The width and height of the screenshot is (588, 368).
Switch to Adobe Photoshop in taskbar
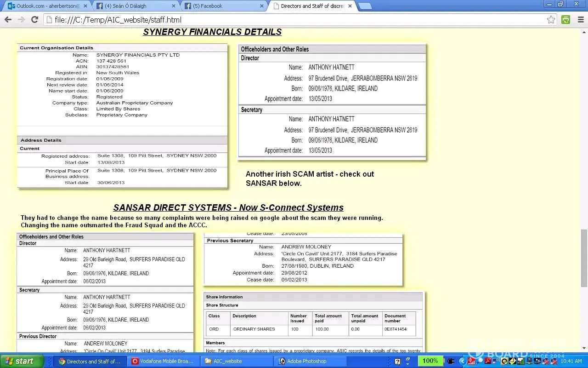(306, 361)
